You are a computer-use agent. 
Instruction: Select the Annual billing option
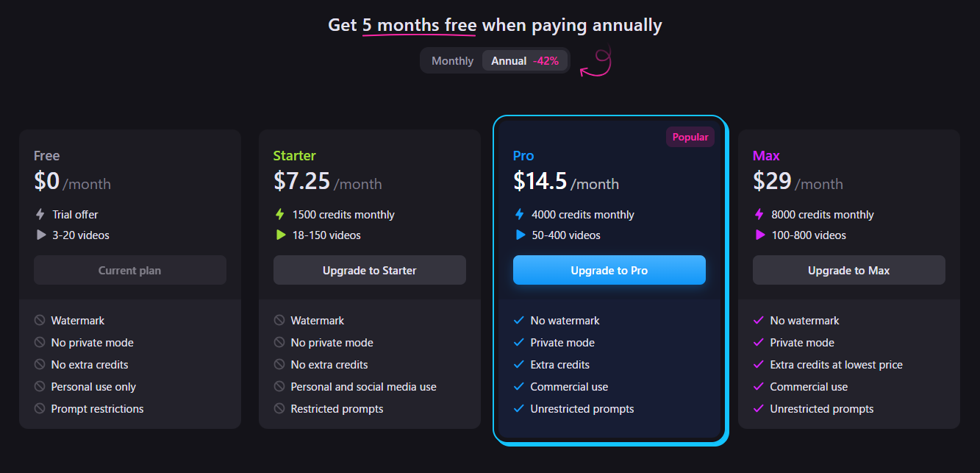pyautogui.click(x=524, y=61)
